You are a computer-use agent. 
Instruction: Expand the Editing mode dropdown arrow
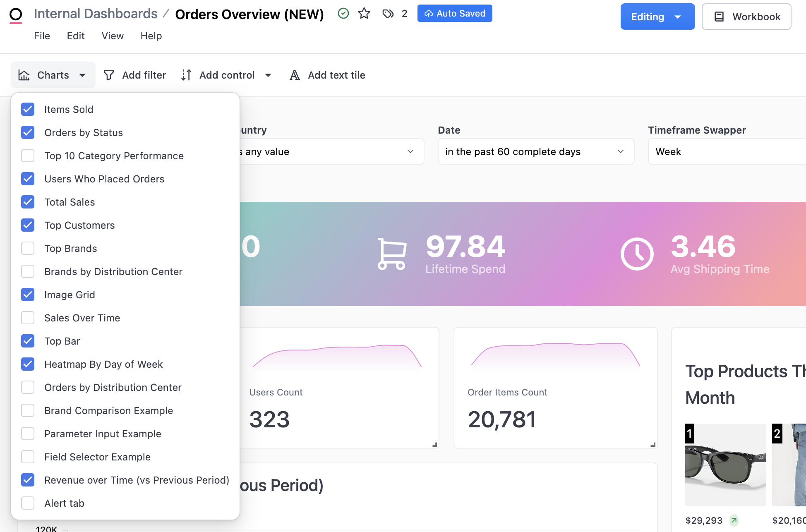click(678, 17)
